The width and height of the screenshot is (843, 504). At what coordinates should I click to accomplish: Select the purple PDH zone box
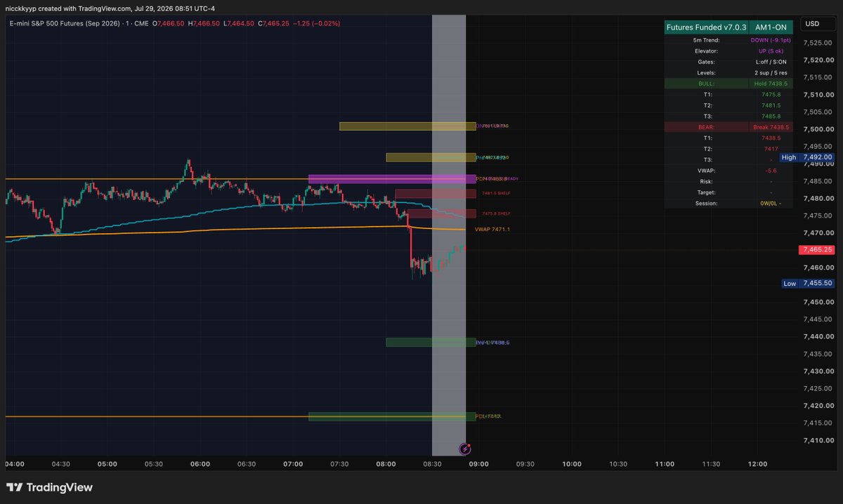[x=392, y=179]
